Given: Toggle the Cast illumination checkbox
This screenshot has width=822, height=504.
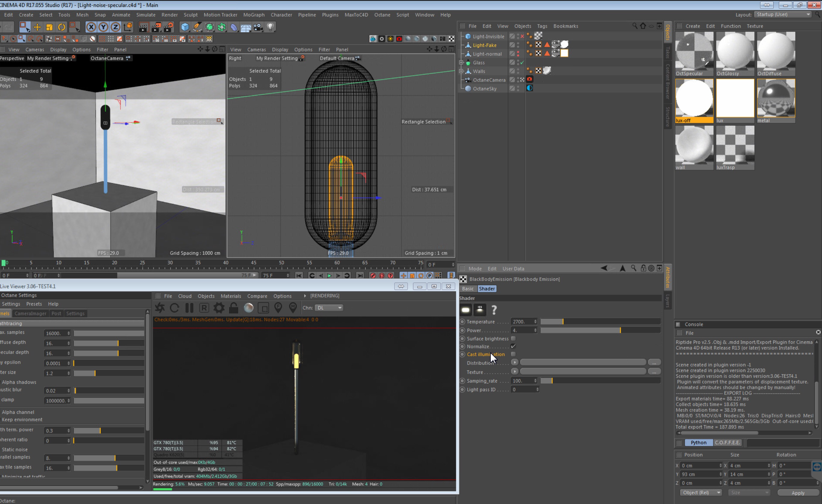Looking at the screenshot, I should [x=513, y=354].
